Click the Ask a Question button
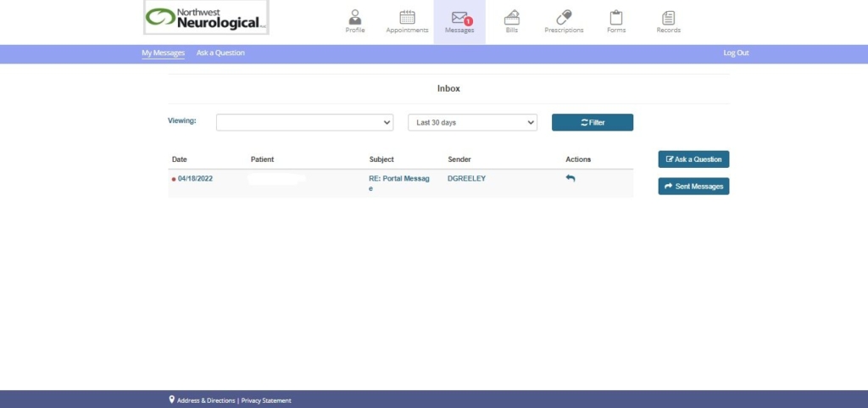The height and width of the screenshot is (408, 868). tap(693, 159)
